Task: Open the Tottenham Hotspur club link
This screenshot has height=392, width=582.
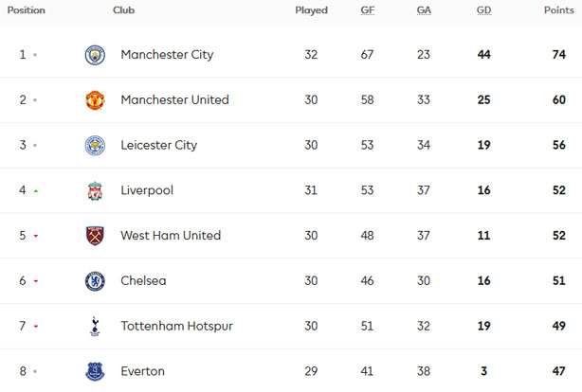Action: 176,326
